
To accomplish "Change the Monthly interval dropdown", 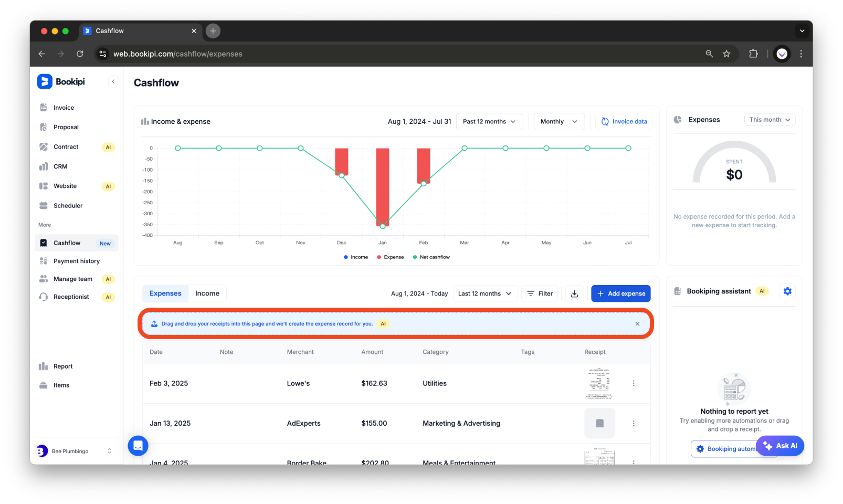I will pyautogui.click(x=558, y=121).
